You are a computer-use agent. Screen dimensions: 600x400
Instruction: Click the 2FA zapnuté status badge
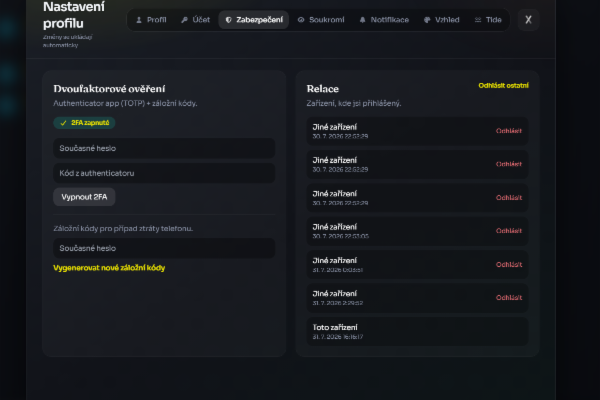(84, 123)
